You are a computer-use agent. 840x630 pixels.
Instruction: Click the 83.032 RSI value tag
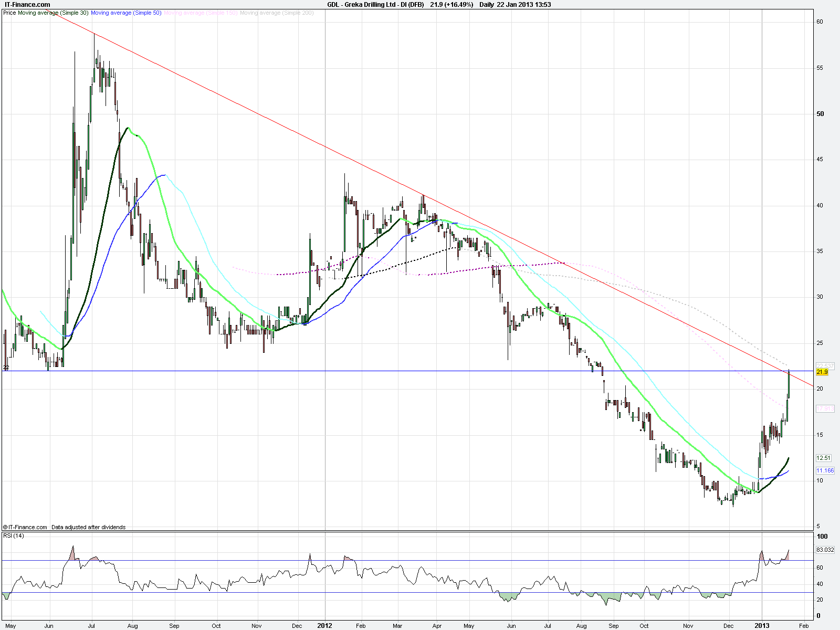tap(825, 550)
